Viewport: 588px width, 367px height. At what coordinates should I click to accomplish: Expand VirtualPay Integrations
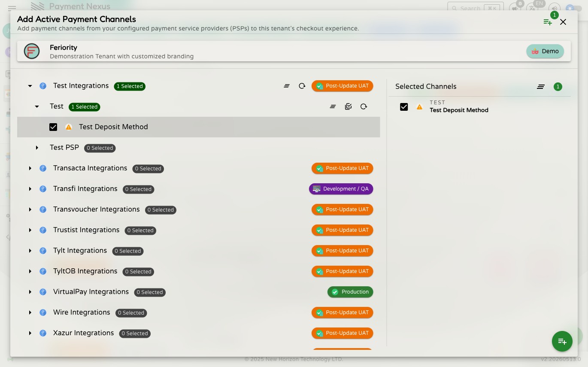[30, 292]
